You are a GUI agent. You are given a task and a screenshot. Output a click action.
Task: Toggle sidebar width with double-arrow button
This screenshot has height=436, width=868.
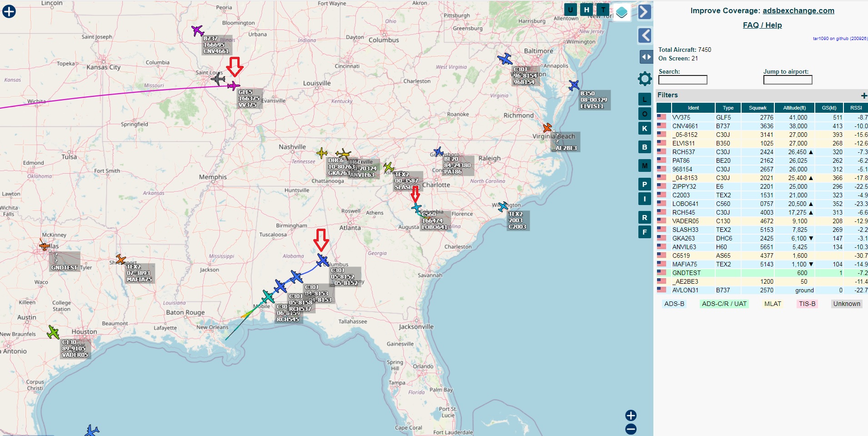point(646,57)
